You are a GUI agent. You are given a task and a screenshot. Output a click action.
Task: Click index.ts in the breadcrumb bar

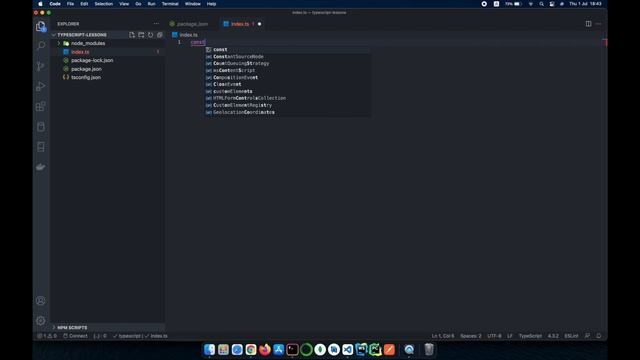pyautogui.click(x=188, y=35)
